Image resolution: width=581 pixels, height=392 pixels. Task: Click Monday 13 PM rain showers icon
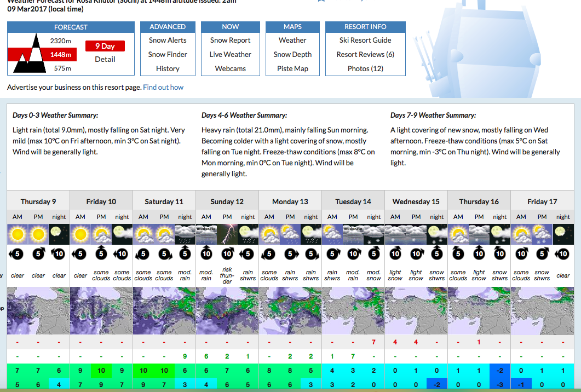point(290,234)
